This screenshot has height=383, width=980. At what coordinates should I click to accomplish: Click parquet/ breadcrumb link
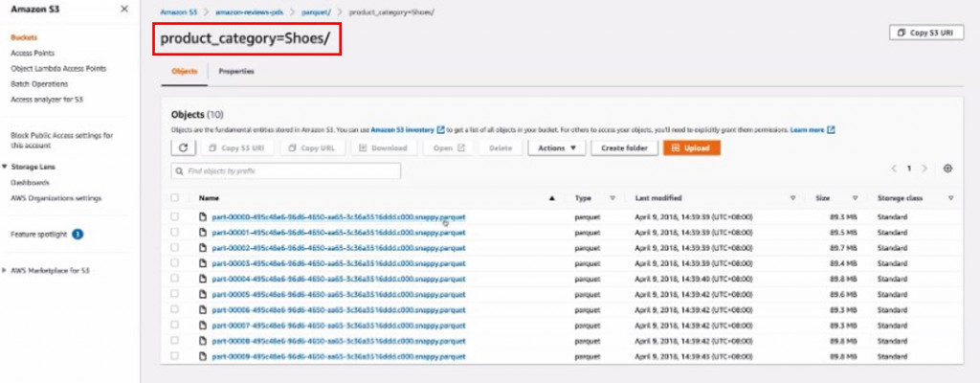click(317, 11)
